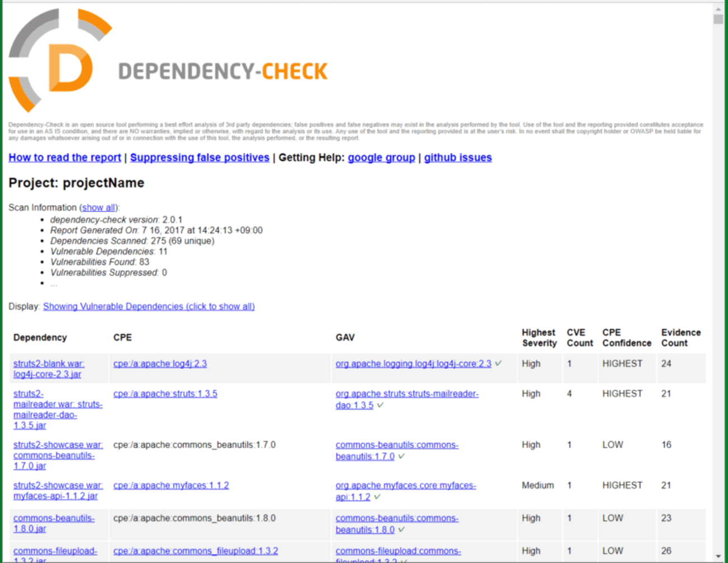
Task: Click evidence count 23 in commons-beanutils-1.8.0 row
Action: tap(666, 518)
